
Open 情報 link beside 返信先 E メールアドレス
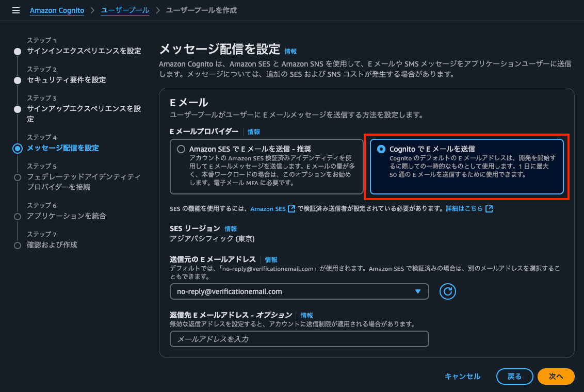[x=306, y=315]
